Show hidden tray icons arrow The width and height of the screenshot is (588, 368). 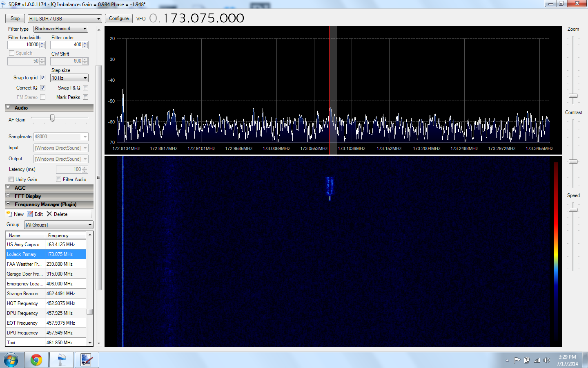click(507, 360)
